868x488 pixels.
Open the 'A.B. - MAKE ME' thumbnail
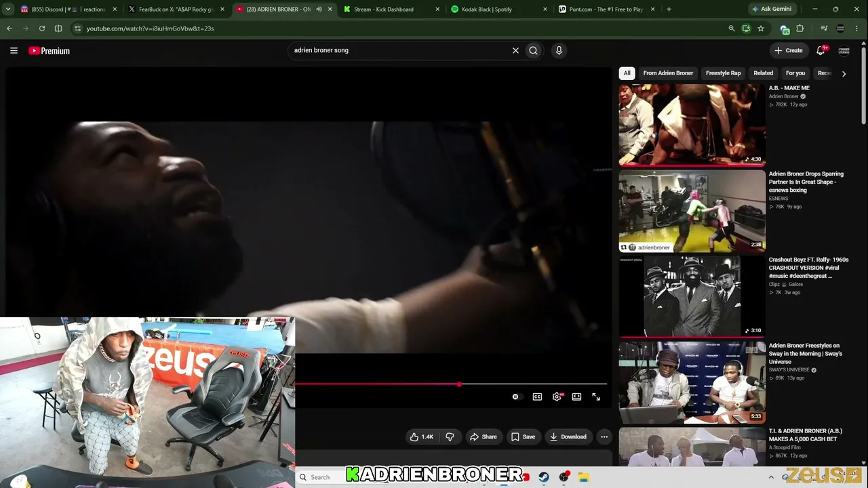(x=692, y=125)
